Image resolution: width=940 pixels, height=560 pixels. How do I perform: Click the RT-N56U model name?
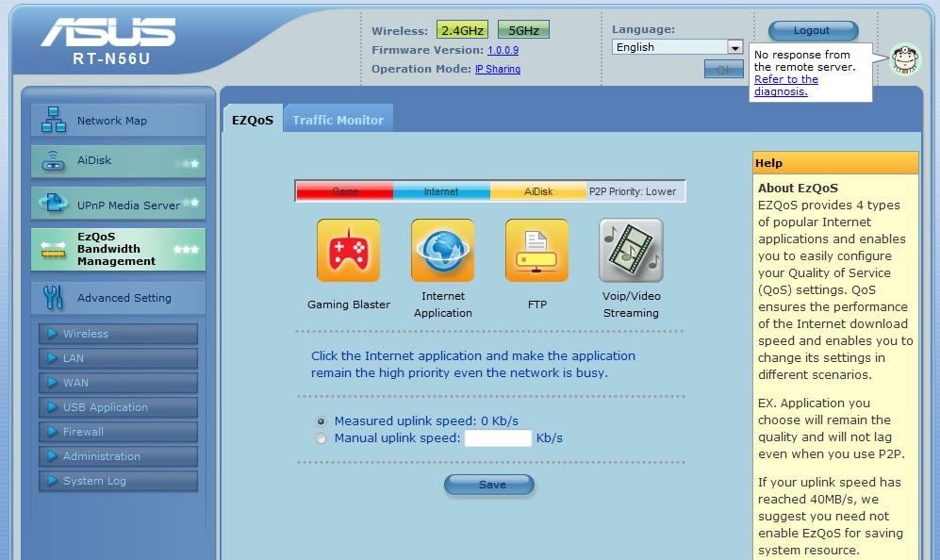click(111, 58)
